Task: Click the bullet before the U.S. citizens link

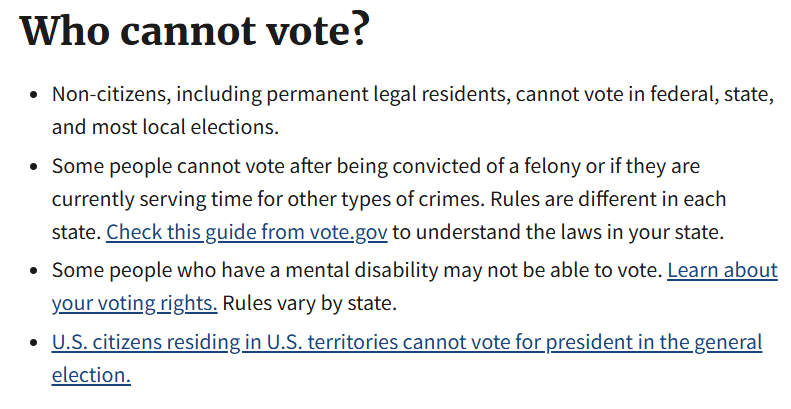Action: [x=34, y=343]
